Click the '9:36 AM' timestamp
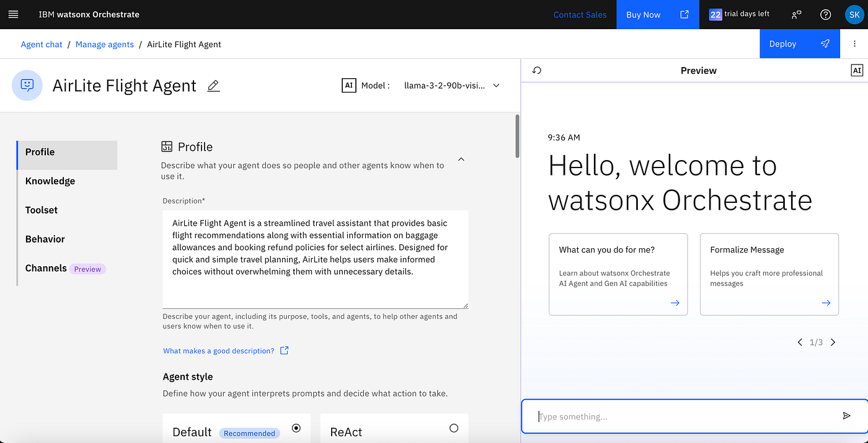The width and height of the screenshot is (868, 443). point(564,137)
